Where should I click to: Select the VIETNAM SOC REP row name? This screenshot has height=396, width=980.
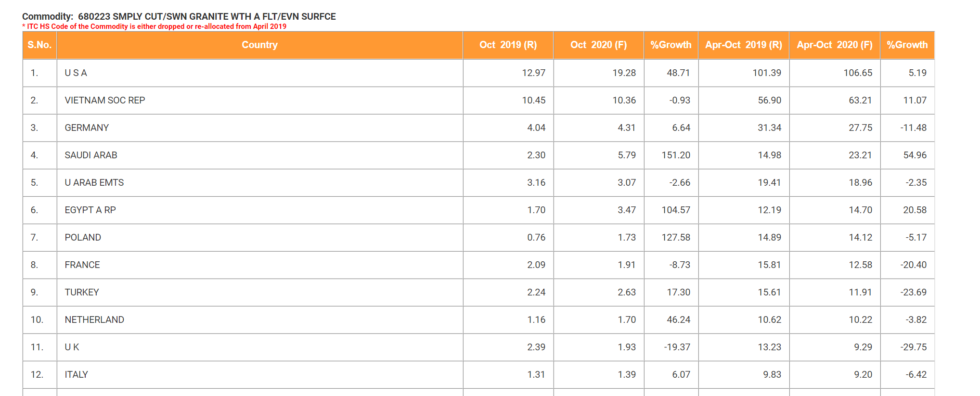[x=105, y=101]
